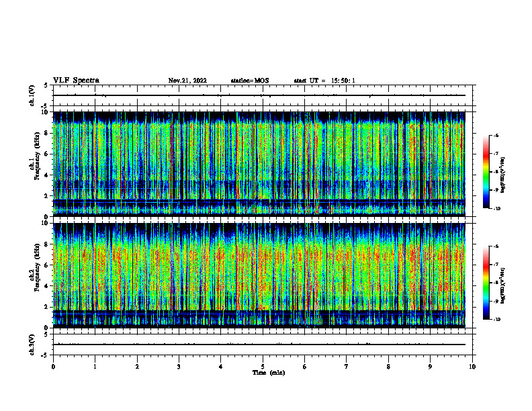Click the ch.1 PSD color scale bar
The width and height of the screenshot is (532, 411).
point(486,172)
